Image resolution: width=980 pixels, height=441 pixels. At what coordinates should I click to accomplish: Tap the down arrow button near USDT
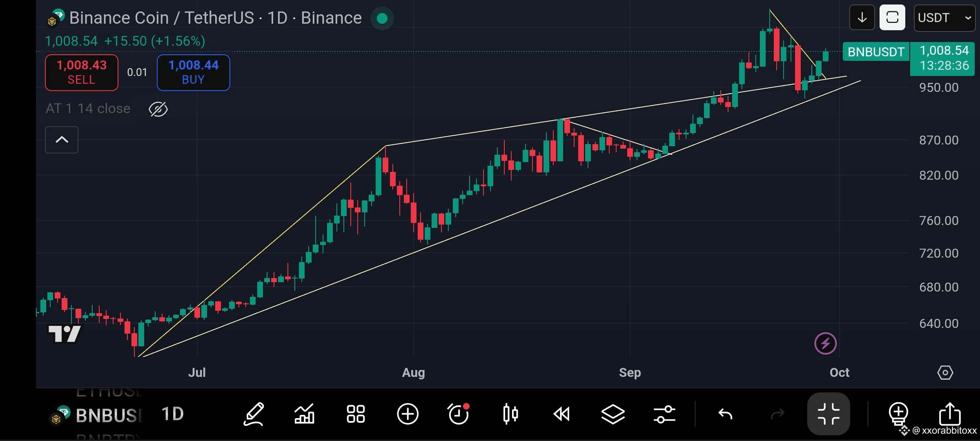[x=862, y=18]
